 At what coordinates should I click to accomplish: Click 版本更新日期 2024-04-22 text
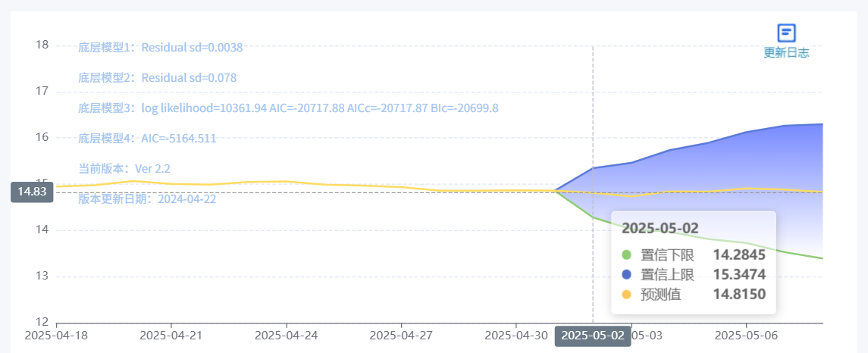pyautogui.click(x=147, y=198)
